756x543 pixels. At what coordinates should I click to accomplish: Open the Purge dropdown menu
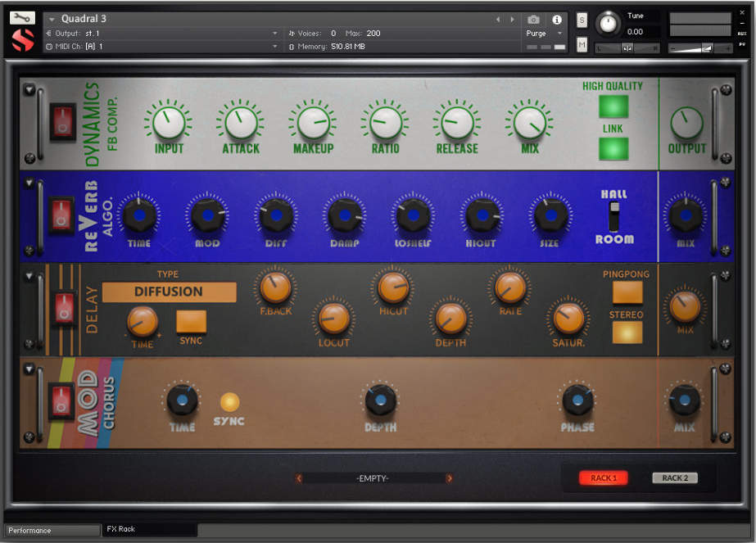point(545,34)
